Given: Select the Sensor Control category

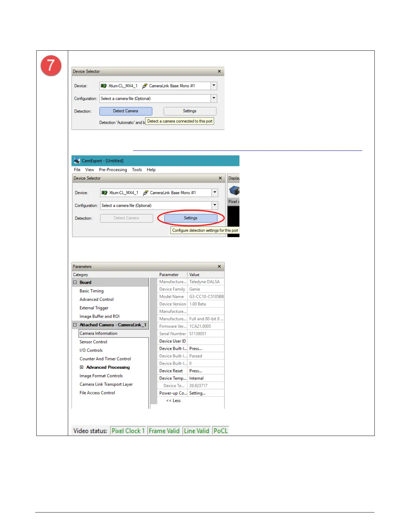Looking at the screenshot, I should pyautogui.click(x=93, y=342).
